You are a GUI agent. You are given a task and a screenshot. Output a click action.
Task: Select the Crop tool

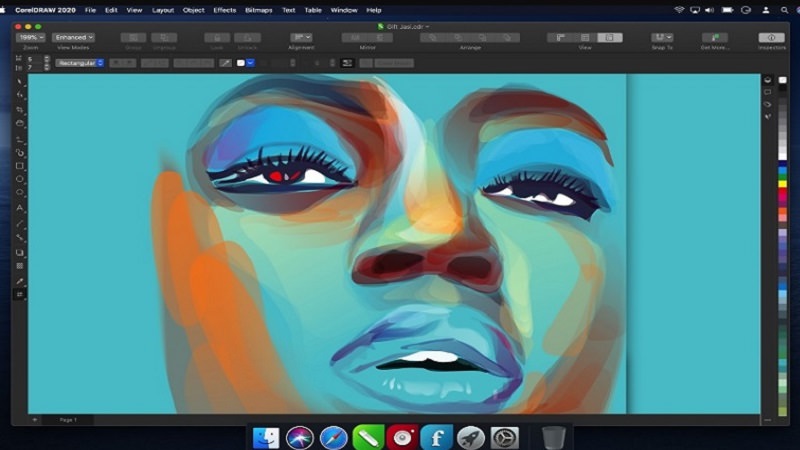20,108
